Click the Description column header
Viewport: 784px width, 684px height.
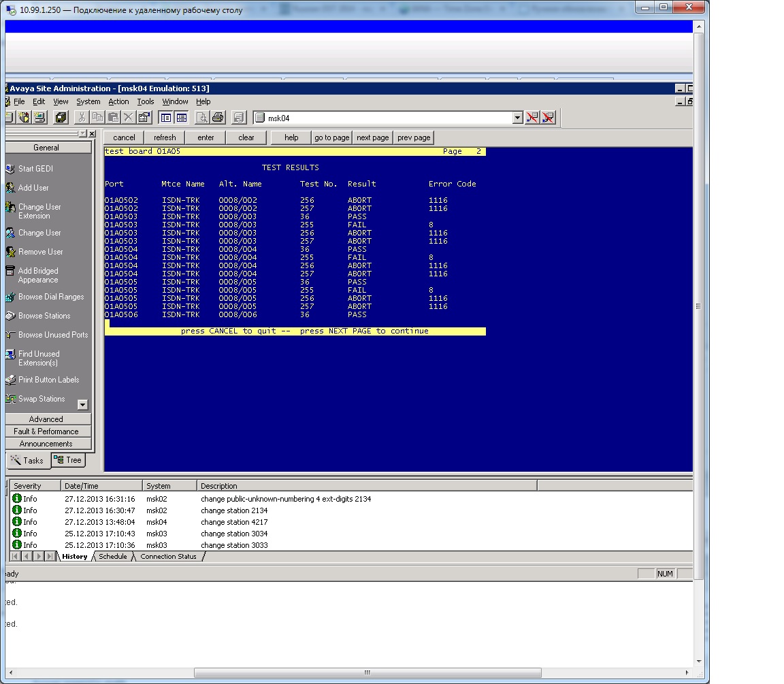click(367, 486)
